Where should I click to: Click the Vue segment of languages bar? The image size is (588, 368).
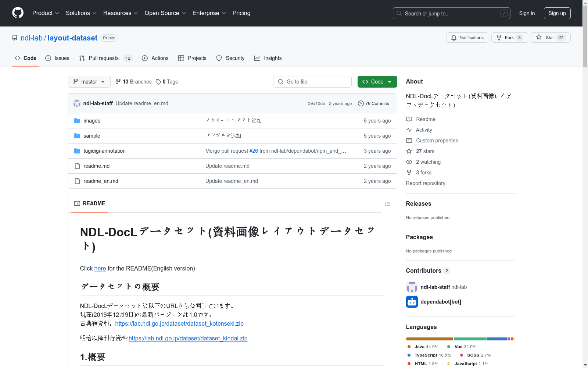pos(470,339)
